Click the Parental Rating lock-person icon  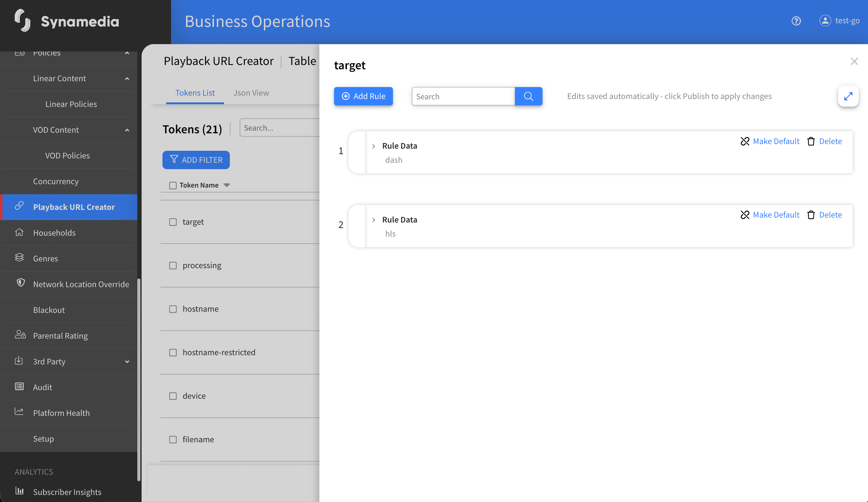pos(20,335)
